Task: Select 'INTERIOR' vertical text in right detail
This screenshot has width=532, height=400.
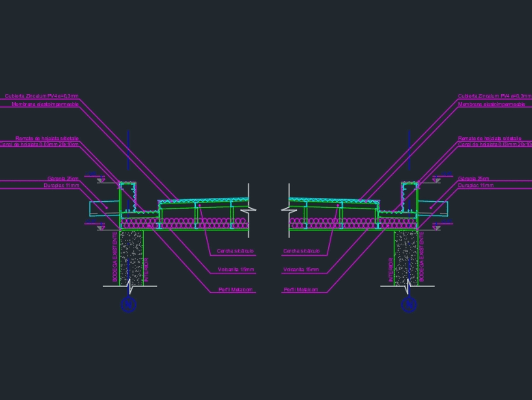Action: coord(391,270)
